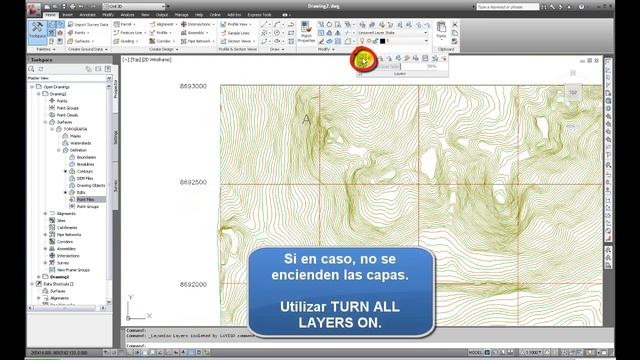Select the Line draw tool

coord(264,24)
